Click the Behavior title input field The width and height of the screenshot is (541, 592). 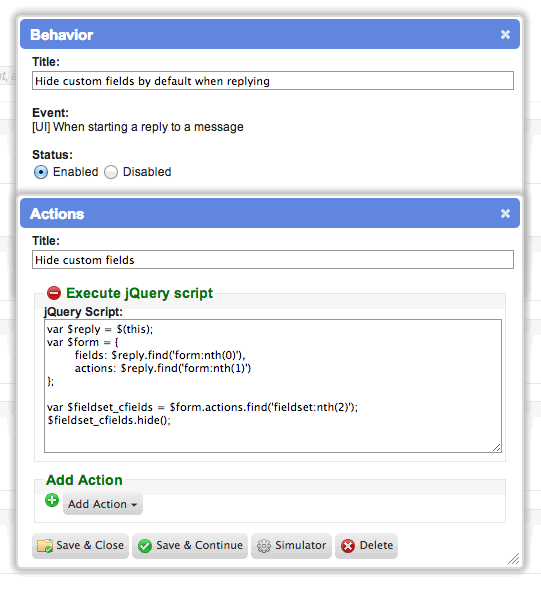tap(273, 81)
